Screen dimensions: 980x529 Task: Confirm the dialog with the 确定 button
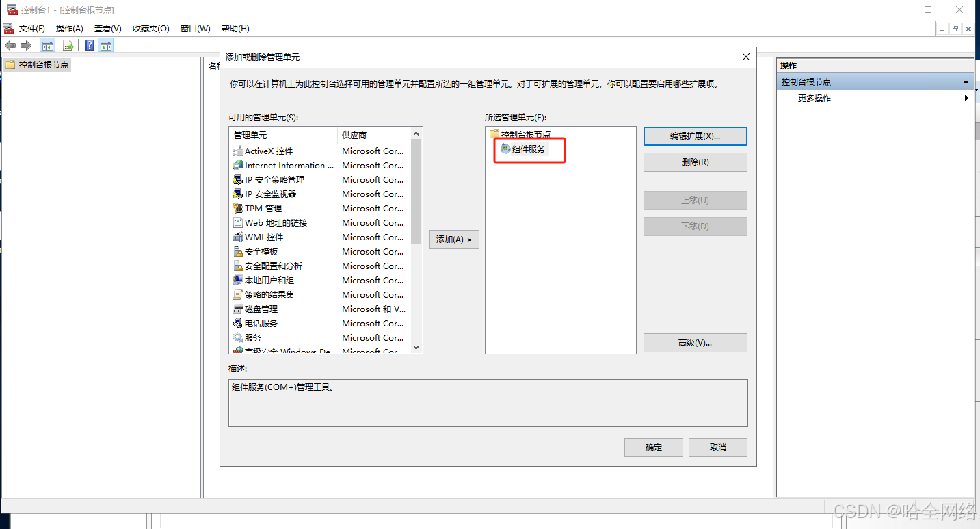click(x=654, y=448)
